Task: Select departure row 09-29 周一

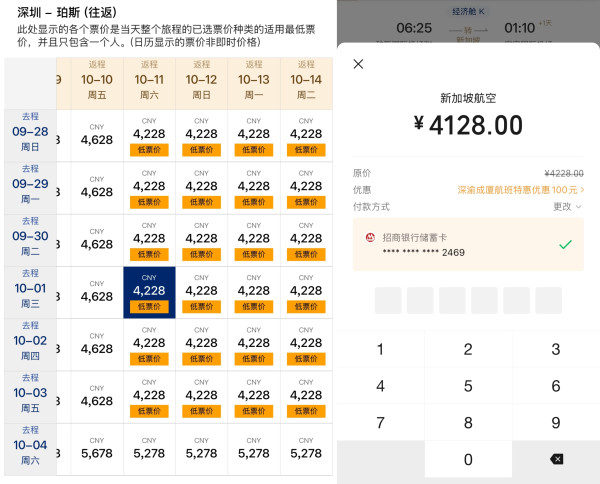Action: pos(30,188)
